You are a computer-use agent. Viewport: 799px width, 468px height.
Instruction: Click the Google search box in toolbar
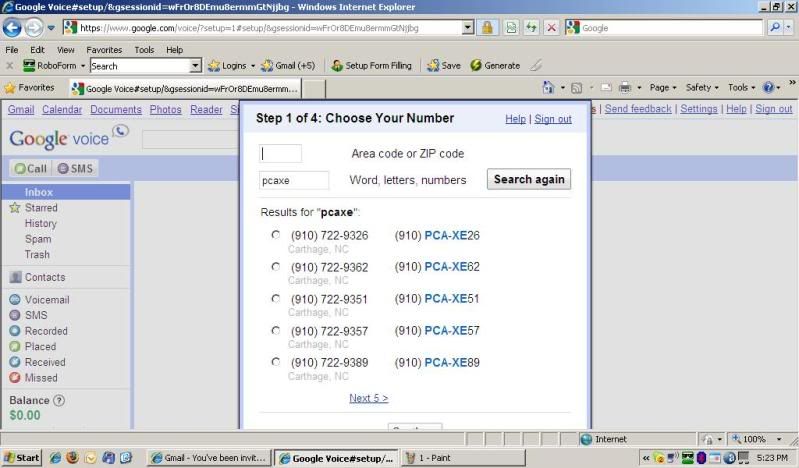(664, 28)
